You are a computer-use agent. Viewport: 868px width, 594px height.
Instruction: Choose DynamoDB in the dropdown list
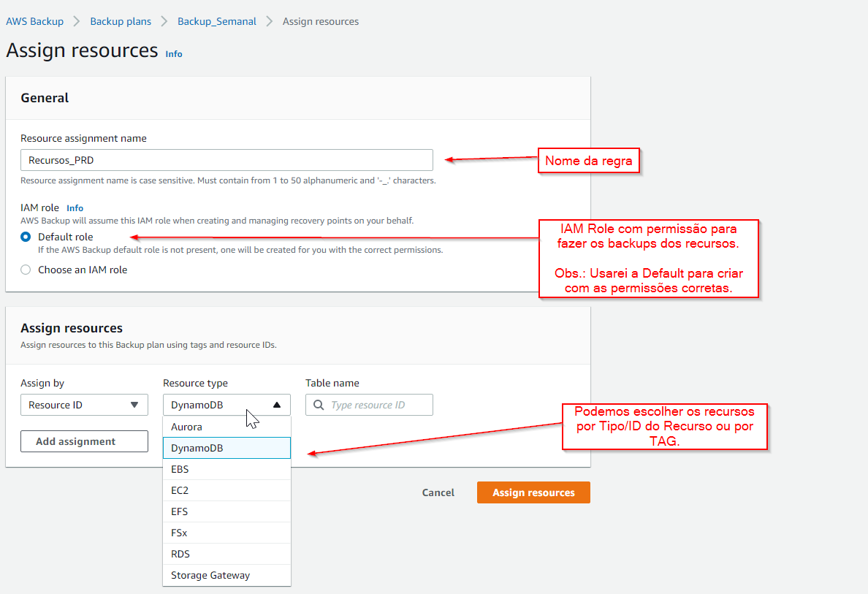(x=227, y=448)
